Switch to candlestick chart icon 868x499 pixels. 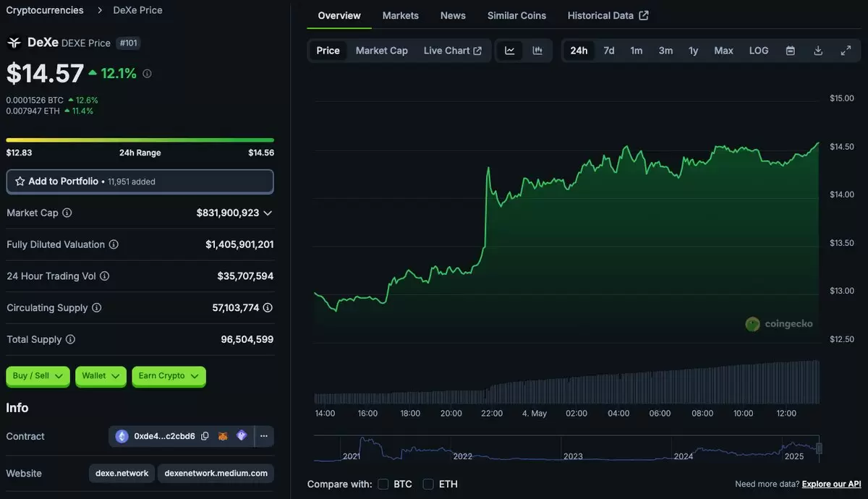click(x=537, y=51)
